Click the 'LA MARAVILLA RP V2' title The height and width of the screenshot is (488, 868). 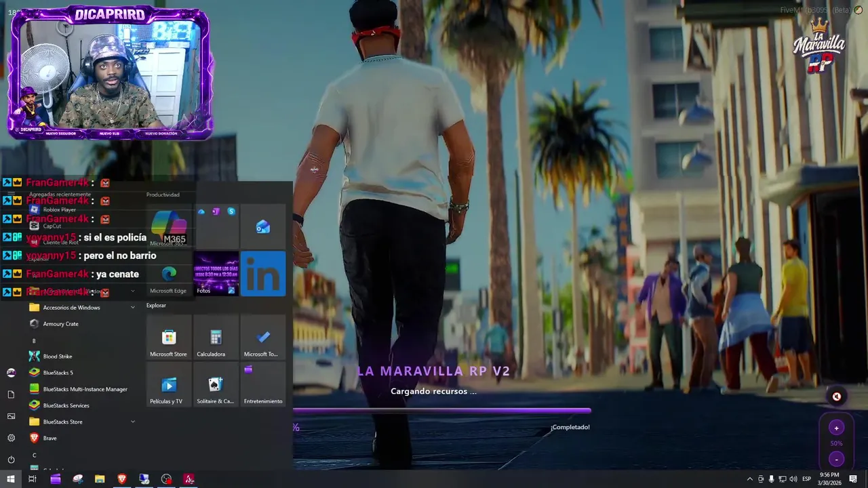coord(433,371)
